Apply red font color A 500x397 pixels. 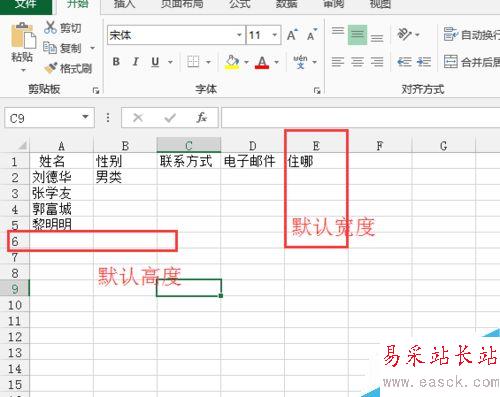click(x=262, y=62)
